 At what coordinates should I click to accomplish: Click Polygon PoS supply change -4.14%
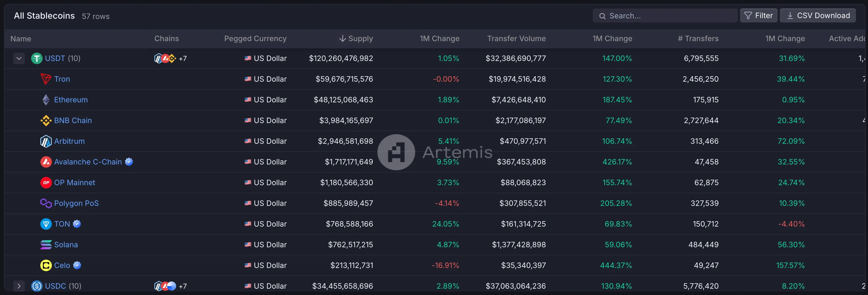point(447,203)
